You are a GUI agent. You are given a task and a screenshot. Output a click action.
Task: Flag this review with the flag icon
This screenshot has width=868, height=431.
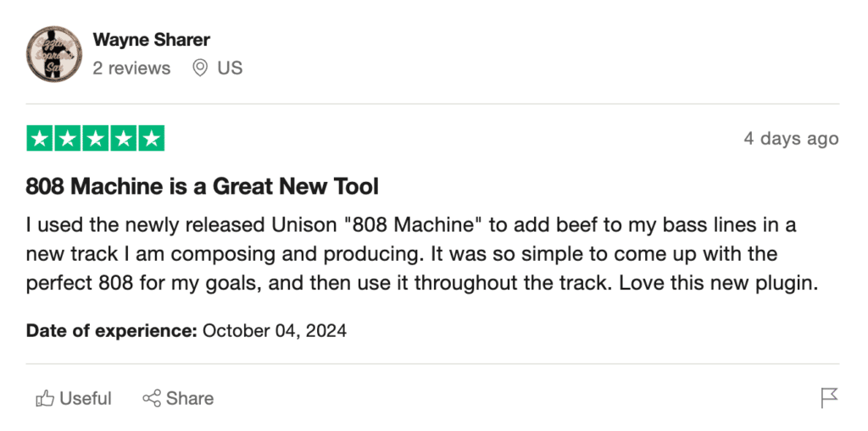coord(829,398)
